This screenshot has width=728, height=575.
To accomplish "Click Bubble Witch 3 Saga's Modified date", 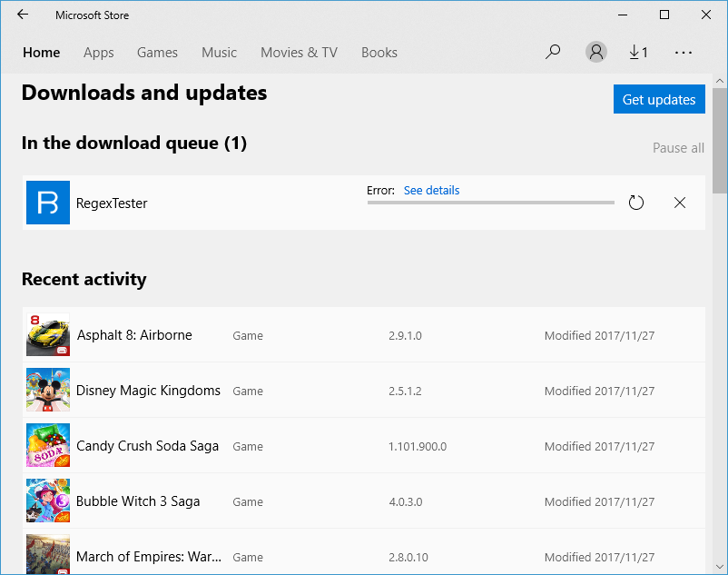I will click(599, 501).
